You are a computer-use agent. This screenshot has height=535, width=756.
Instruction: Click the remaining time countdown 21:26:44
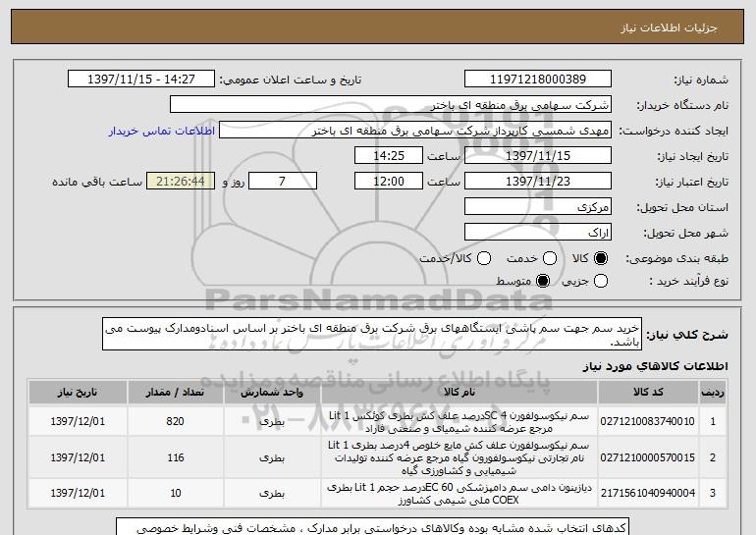coord(181,182)
